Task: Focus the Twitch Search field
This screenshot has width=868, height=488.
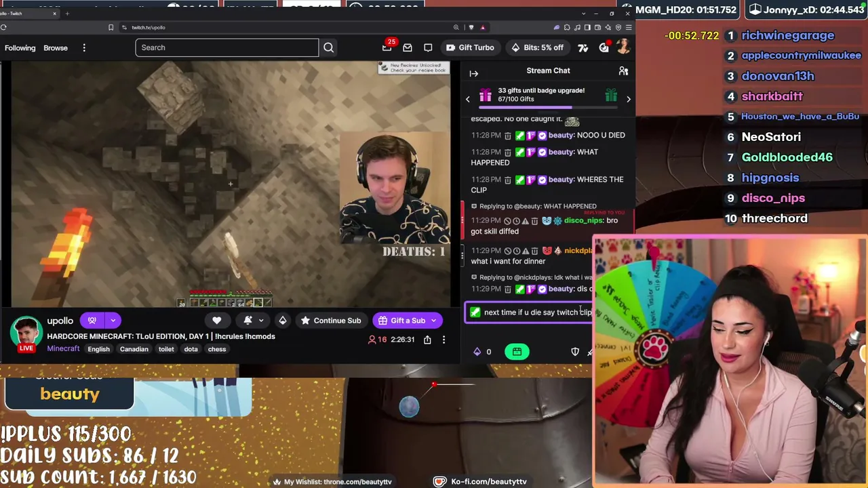Action: [226, 47]
